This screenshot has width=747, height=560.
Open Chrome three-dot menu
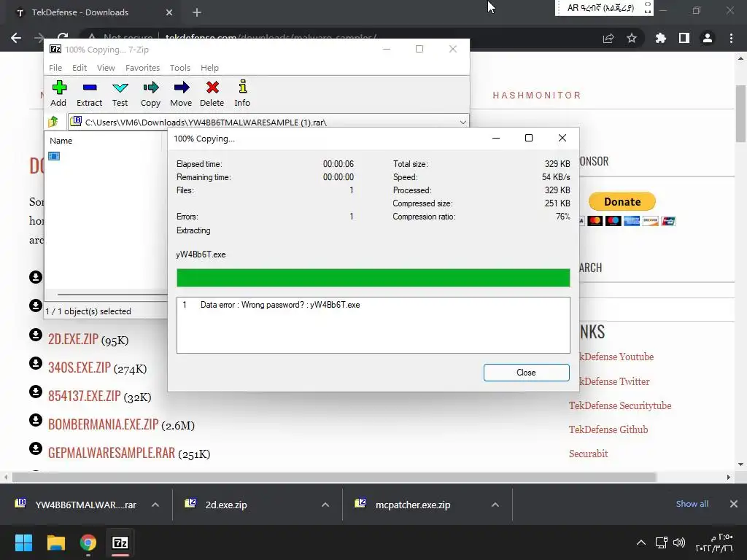(x=731, y=38)
